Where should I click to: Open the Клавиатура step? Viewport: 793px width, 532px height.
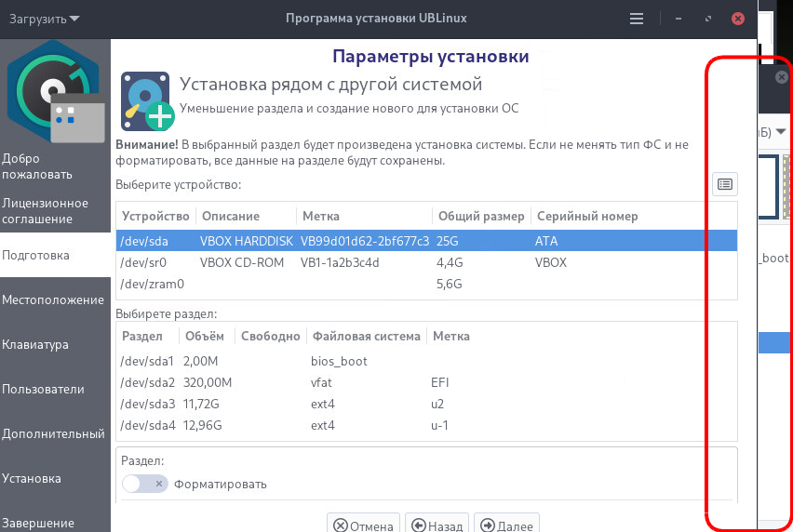pyautogui.click(x=55, y=344)
